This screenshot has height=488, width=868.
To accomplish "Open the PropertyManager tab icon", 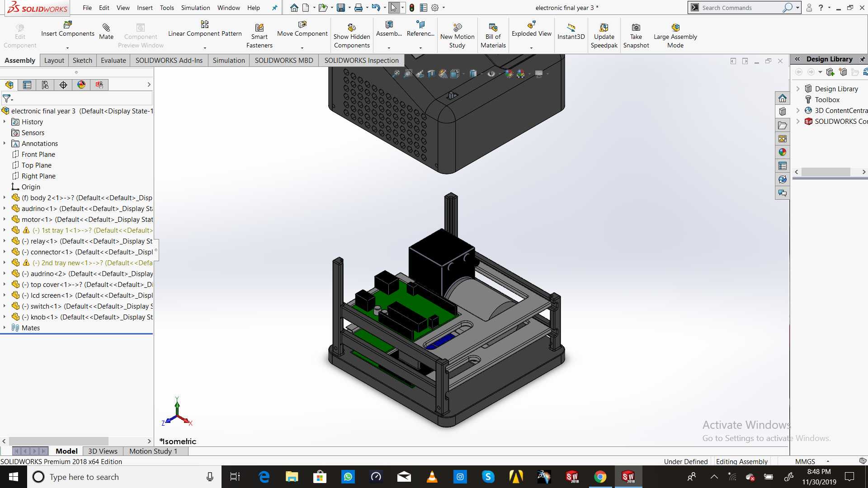I will click(27, 84).
